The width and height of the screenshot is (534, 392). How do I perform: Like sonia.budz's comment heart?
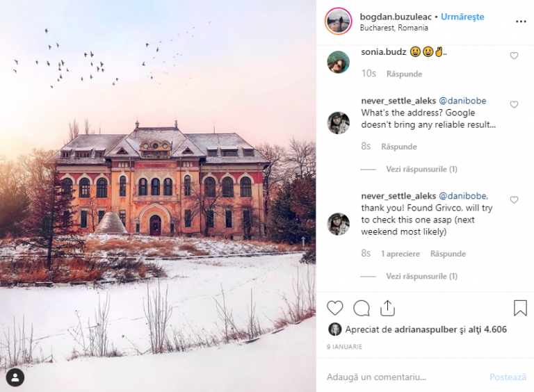(x=514, y=56)
